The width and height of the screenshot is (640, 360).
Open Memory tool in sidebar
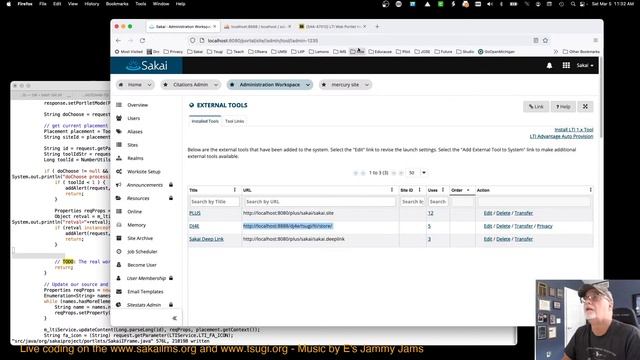136,225
